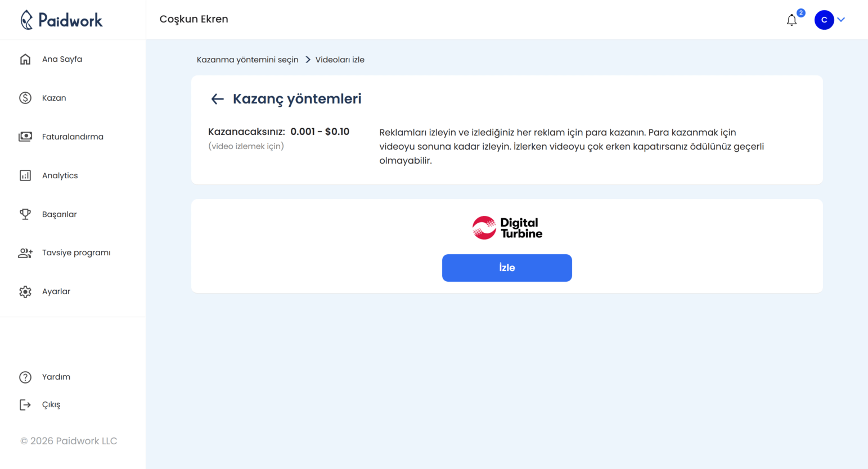Open Başarılar using the trophy icon
The width and height of the screenshot is (868, 469).
pos(25,214)
